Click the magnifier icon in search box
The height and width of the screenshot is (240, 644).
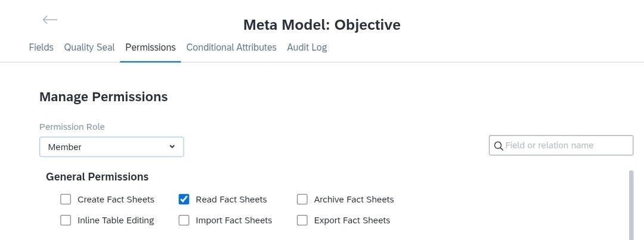[499, 146]
